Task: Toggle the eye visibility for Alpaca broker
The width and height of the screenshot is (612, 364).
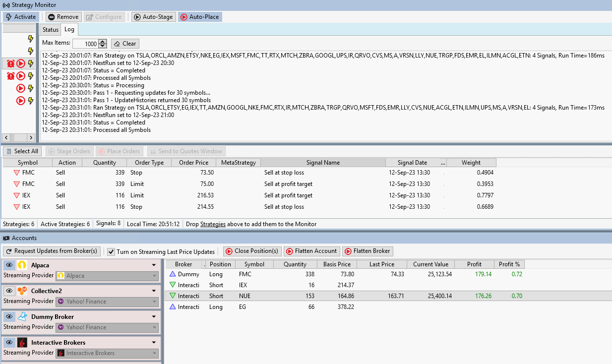Action: coord(9,265)
